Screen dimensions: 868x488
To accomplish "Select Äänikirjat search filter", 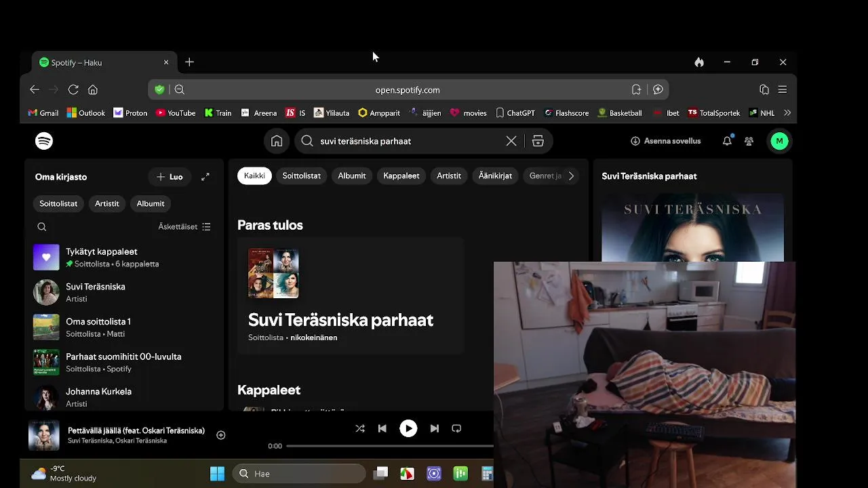I will (495, 176).
